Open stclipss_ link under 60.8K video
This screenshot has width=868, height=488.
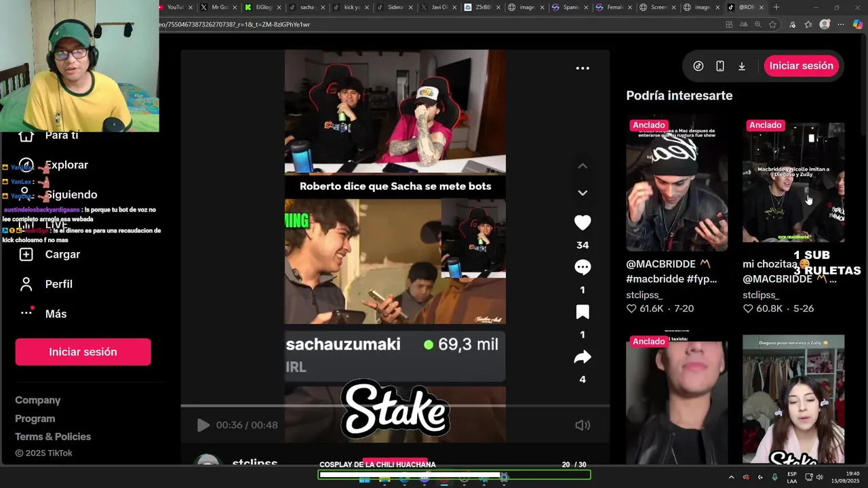[x=761, y=295]
